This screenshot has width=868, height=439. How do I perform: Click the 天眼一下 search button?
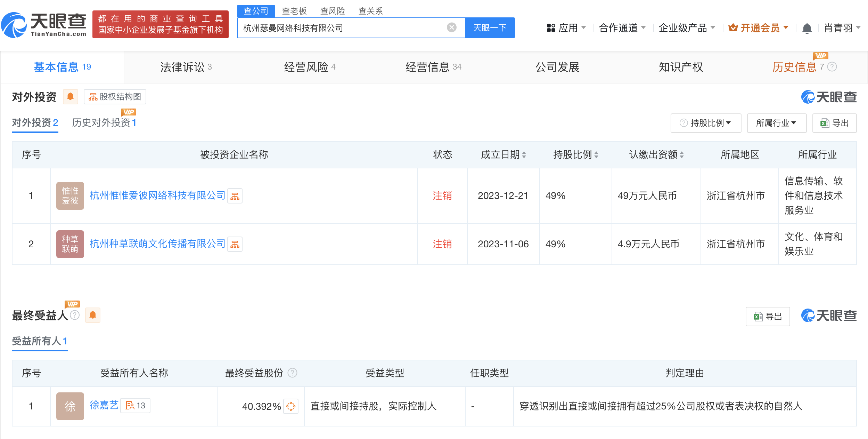click(490, 28)
